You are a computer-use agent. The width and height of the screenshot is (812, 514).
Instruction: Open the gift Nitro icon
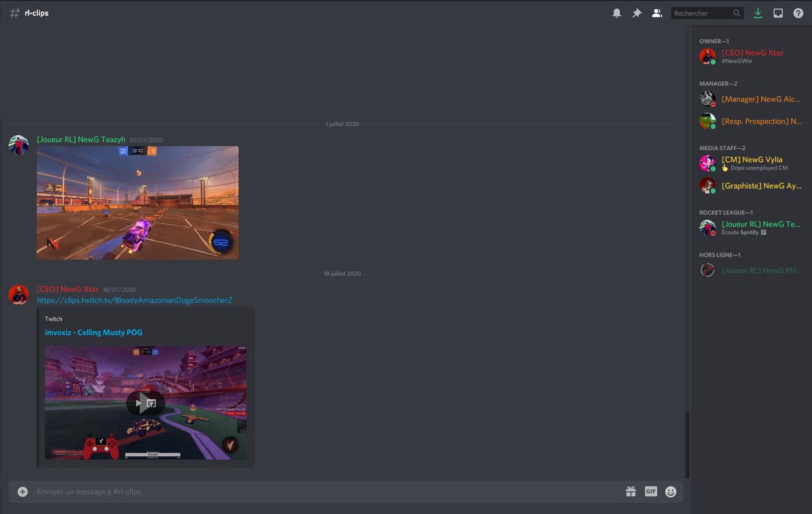(631, 492)
